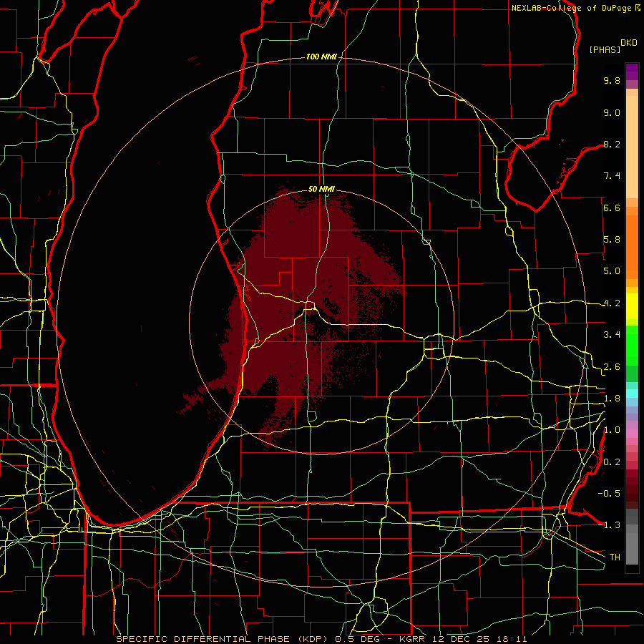Select the 5.0 scale label

[x=612, y=271]
